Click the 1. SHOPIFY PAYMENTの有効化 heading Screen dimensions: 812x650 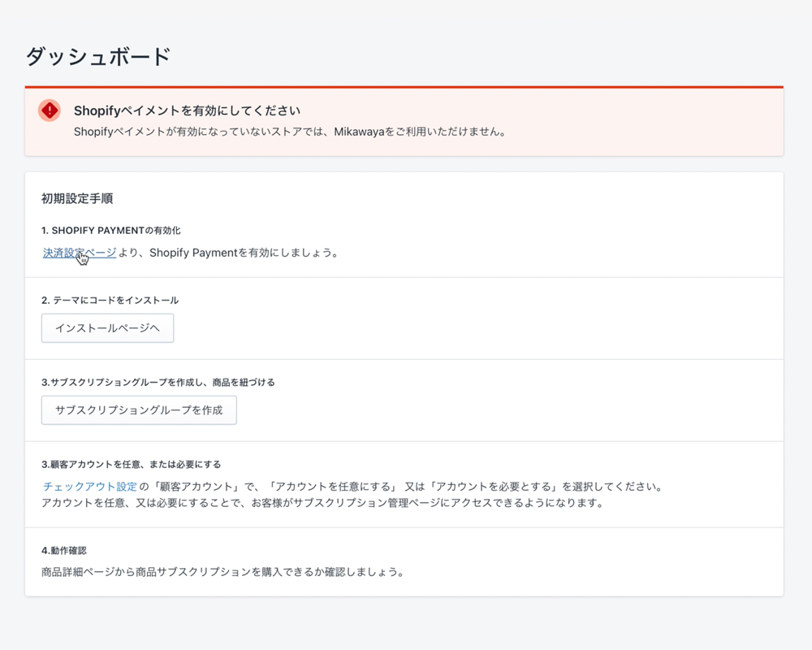click(x=110, y=231)
